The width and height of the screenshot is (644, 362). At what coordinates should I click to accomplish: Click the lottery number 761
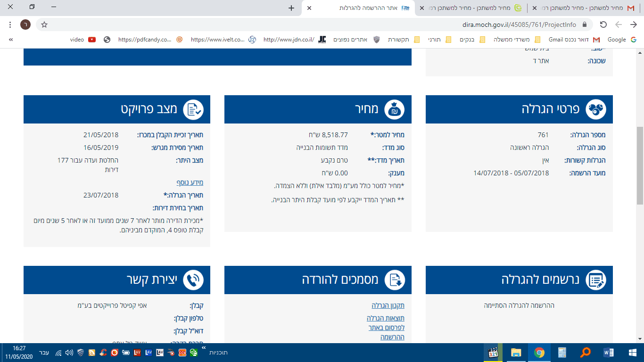543,135
